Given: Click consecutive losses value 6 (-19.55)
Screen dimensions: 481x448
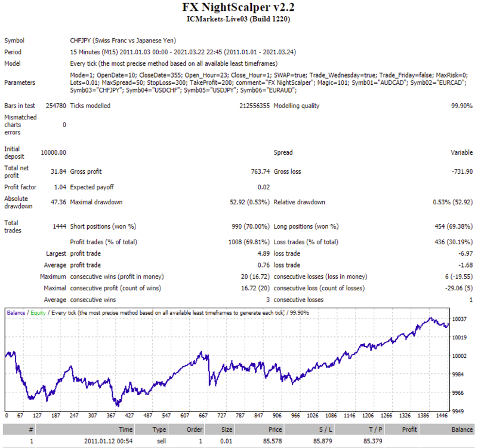Looking at the screenshot, I should coord(459,277).
